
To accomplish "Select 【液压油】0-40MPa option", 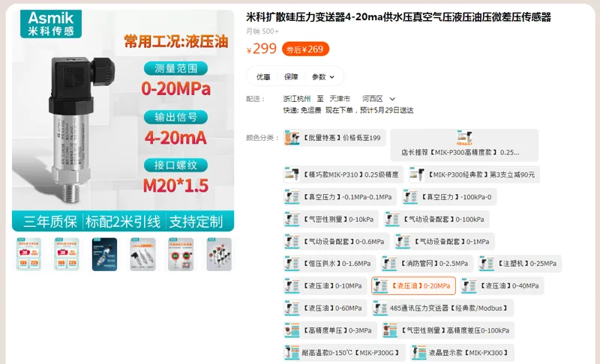I will point(502,285).
